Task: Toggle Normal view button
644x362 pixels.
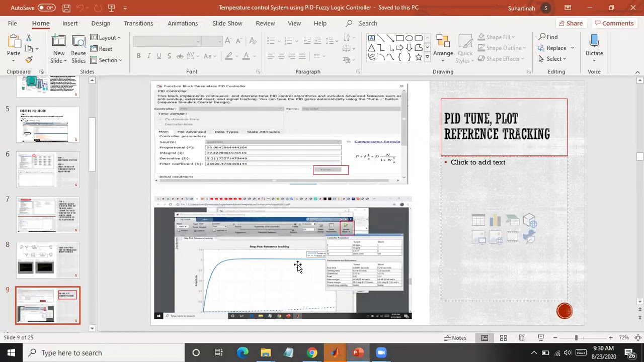Action: tap(485, 338)
